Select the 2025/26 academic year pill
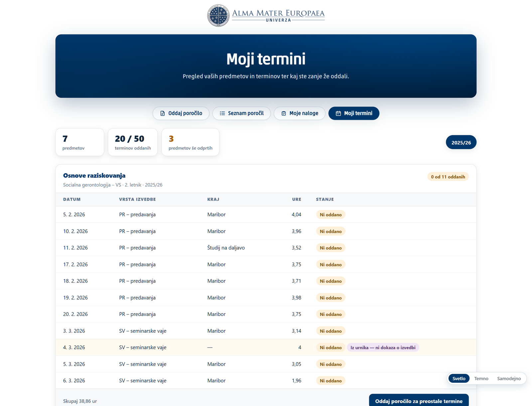 coord(461,142)
